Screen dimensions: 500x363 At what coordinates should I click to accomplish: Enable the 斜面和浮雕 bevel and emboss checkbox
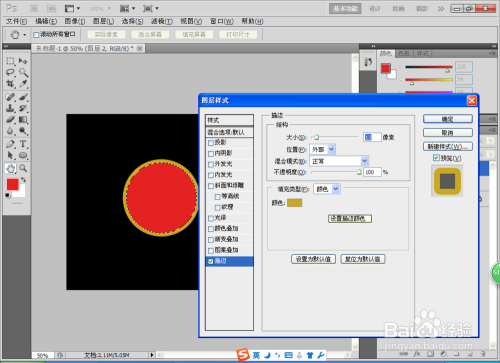[211, 186]
